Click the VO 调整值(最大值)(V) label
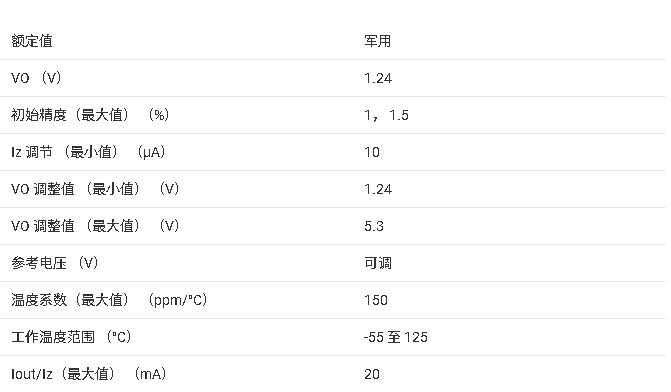671x392 pixels. pos(95,226)
